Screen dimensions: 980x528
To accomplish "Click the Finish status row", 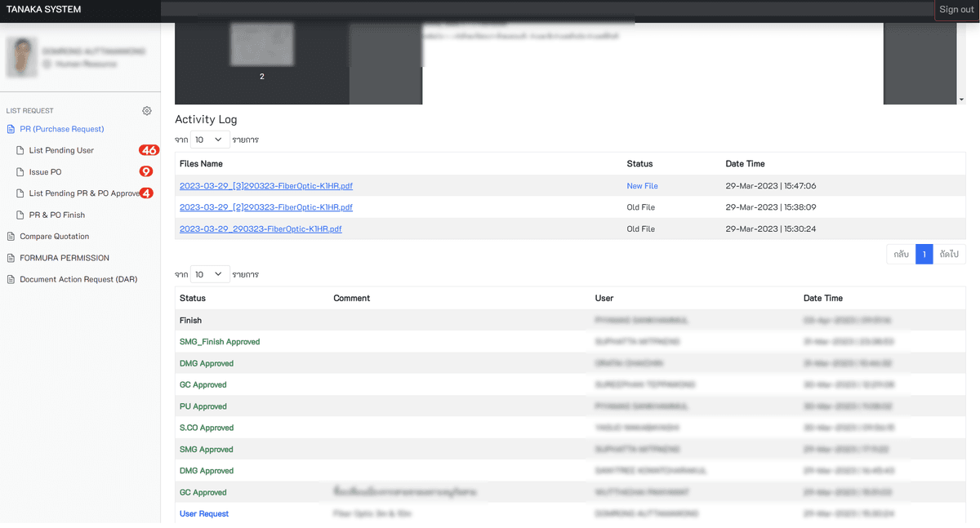I will pyautogui.click(x=570, y=321).
